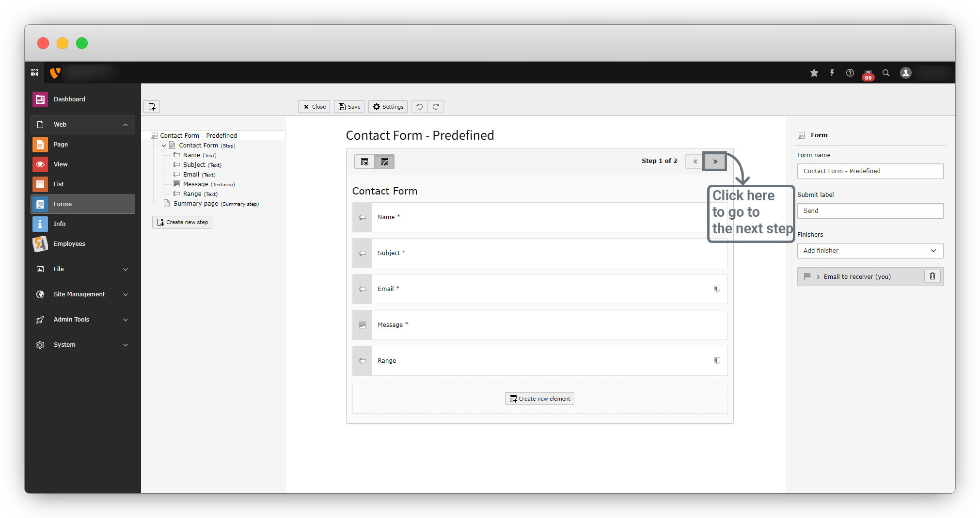
Task: Select Name (Text) in tree
Action: click(195, 155)
